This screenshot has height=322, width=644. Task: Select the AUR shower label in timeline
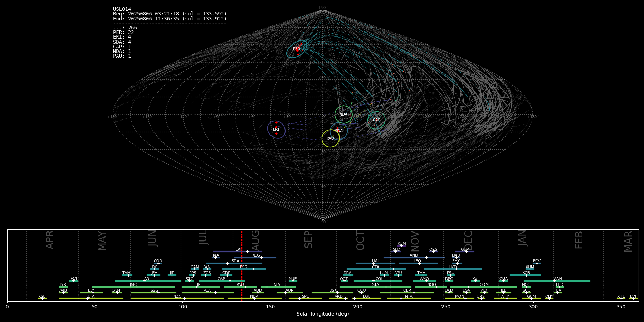[289, 291]
